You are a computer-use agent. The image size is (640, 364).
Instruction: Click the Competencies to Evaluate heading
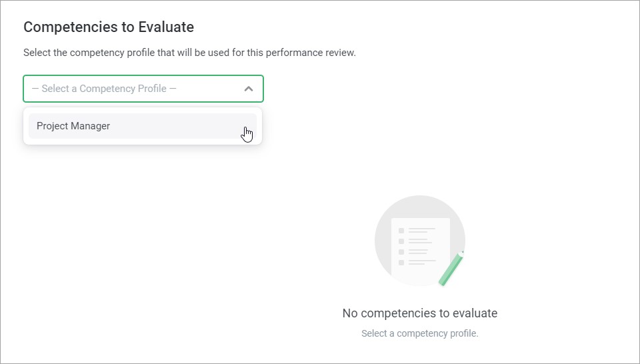click(109, 27)
